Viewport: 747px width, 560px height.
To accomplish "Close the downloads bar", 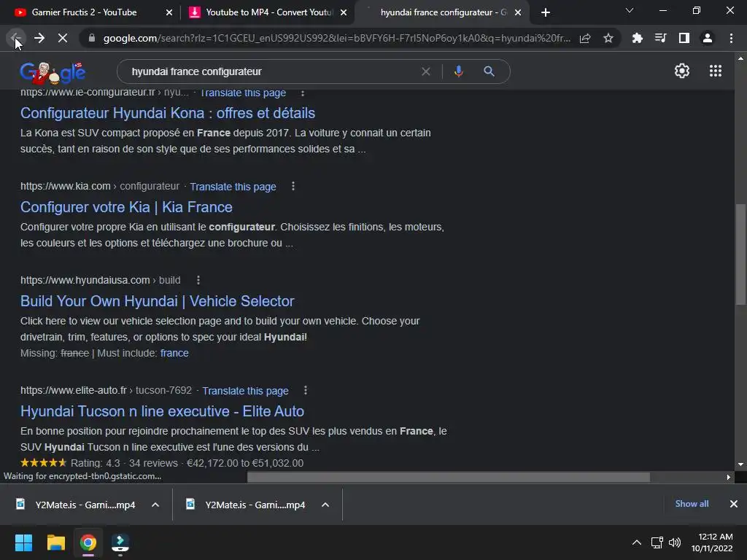I will 734,504.
